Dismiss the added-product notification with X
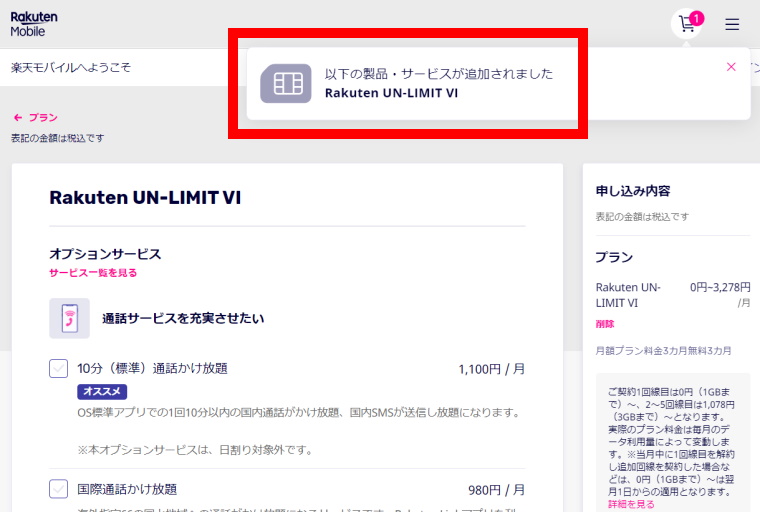 pyautogui.click(x=731, y=67)
